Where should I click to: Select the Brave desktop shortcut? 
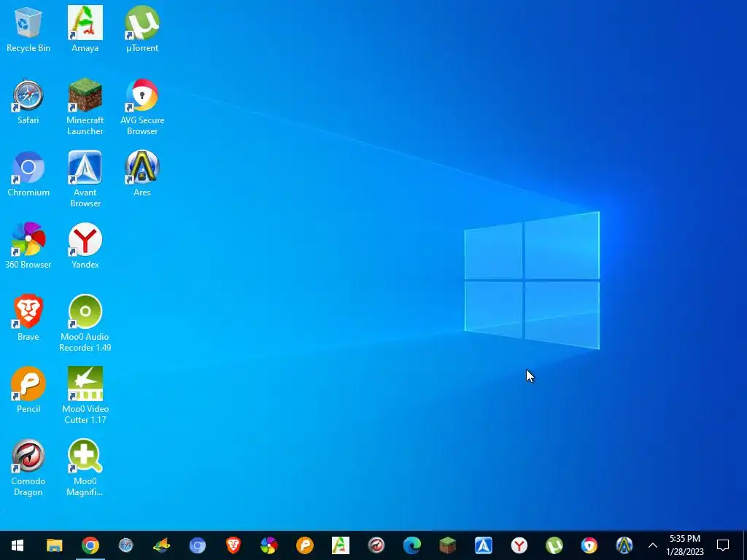click(28, 319)
